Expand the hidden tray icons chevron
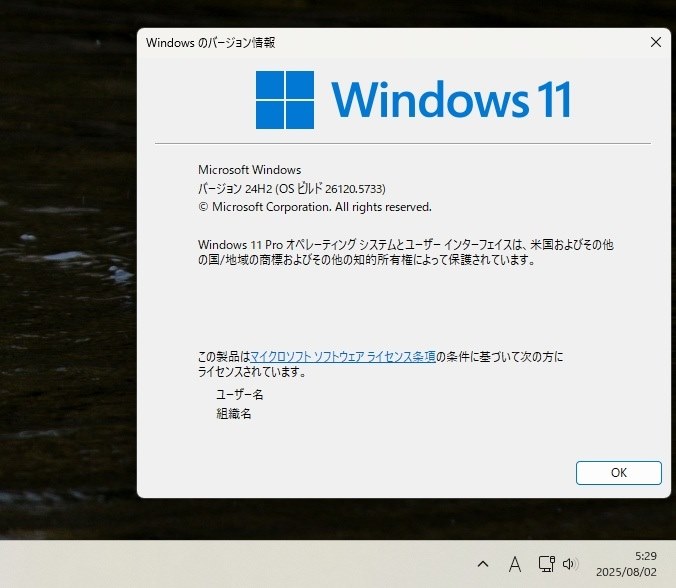 click(x=483, y=563)
